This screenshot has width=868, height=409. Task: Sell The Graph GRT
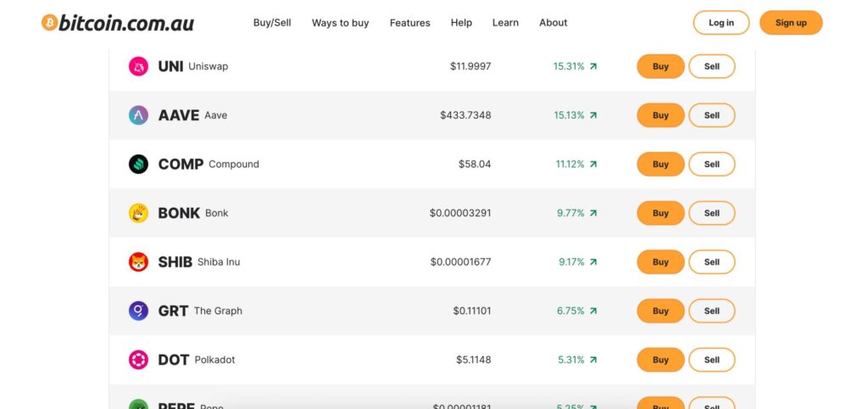[712, 311]
